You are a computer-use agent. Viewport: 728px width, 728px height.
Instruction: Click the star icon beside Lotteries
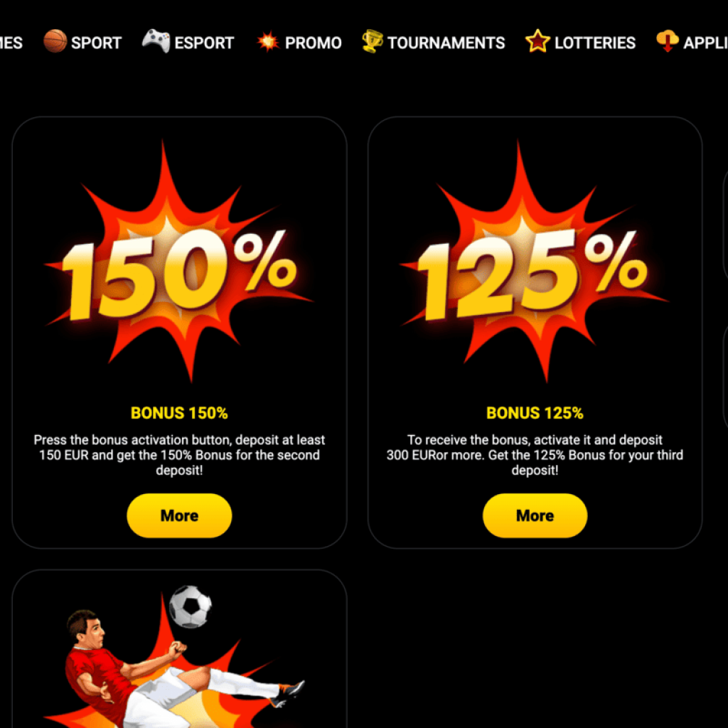click(537, 41)
